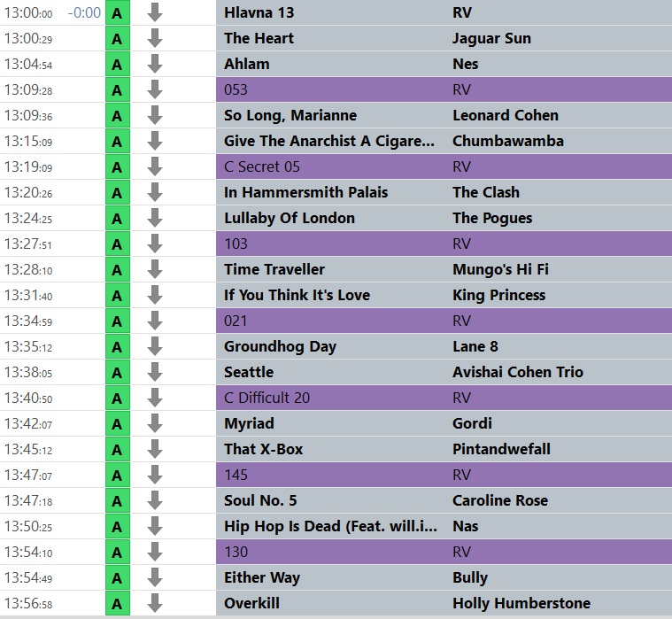This screenshot has height=619, width=672.
Task: Click artist Jaguar Sun
Action: pyautogui.click(x=491, y=39)
